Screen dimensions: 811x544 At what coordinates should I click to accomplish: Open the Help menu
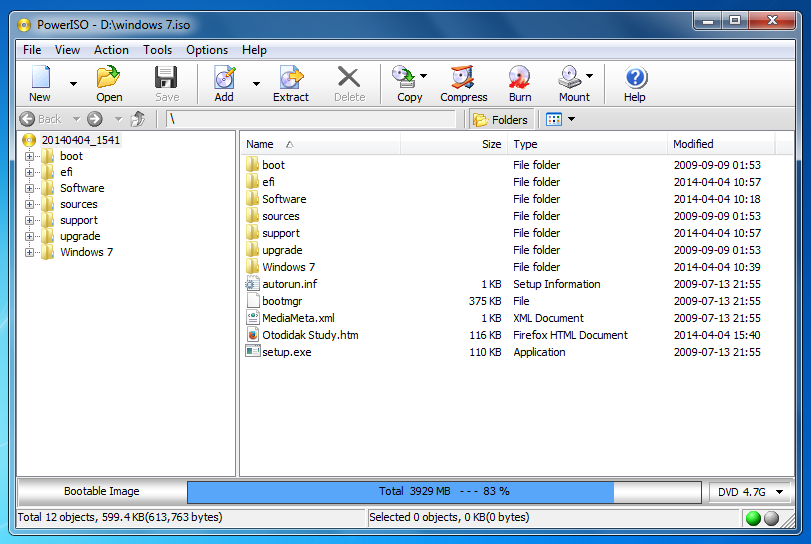pos(254,50)
